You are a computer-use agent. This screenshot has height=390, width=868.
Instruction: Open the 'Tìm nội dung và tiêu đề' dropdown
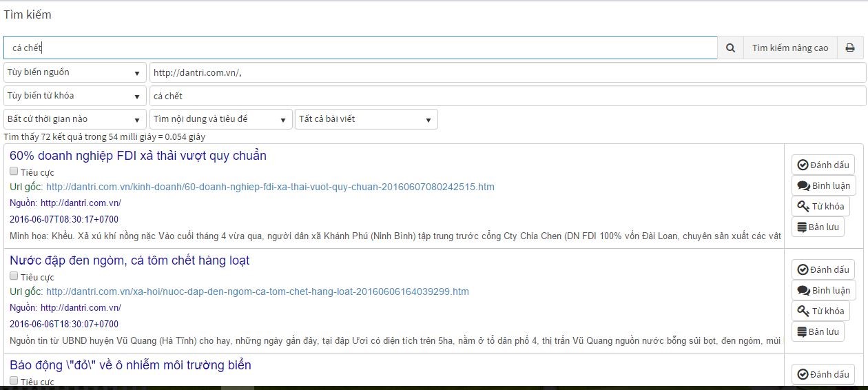[x=220, y=119]
